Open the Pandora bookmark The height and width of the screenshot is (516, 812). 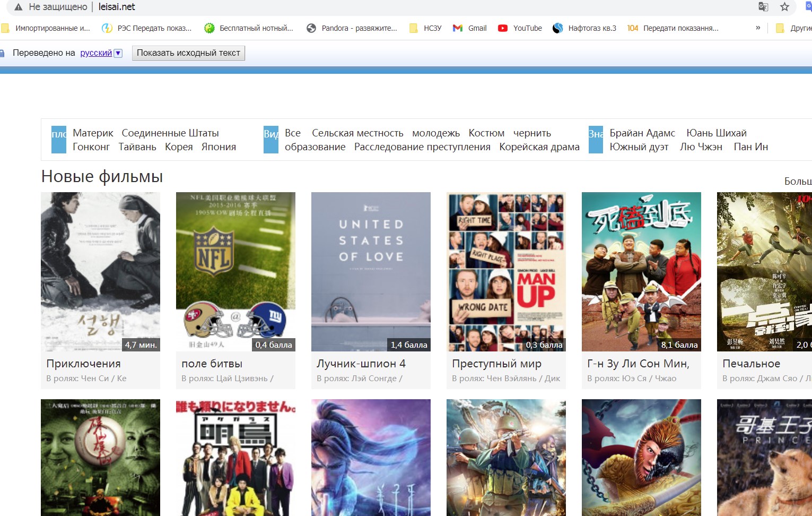point(352,28)
